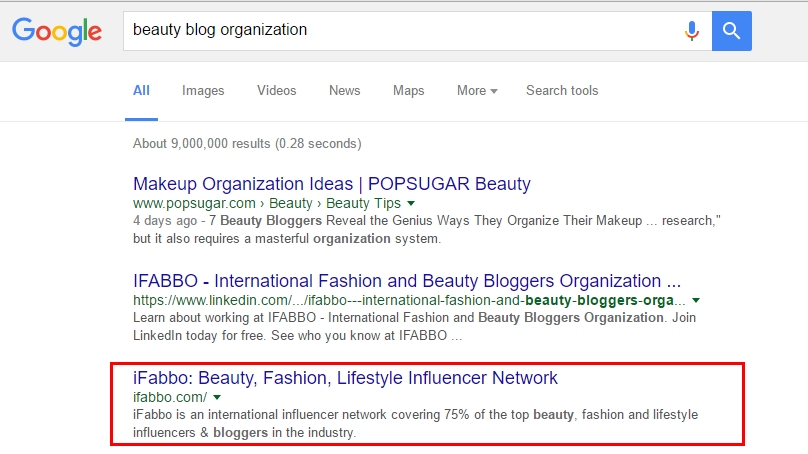Click the blue magnifying glass search button
The width and height of the screenshot is (808, 454).
point(731,31)
